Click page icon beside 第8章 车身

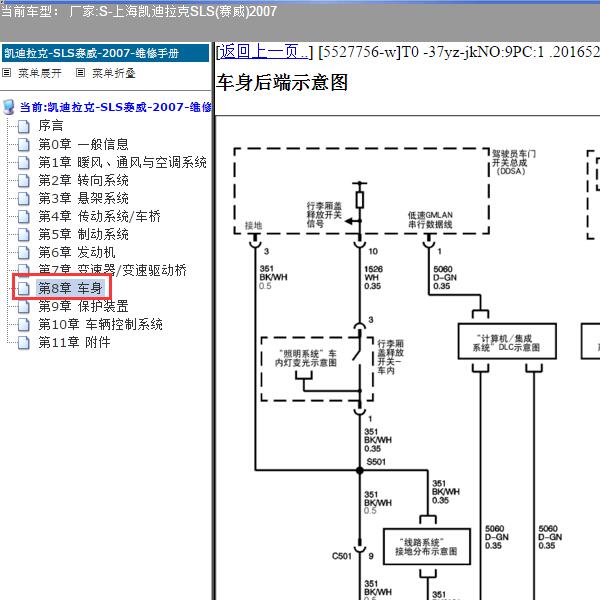pyautogui.click(x=24, y=288)
